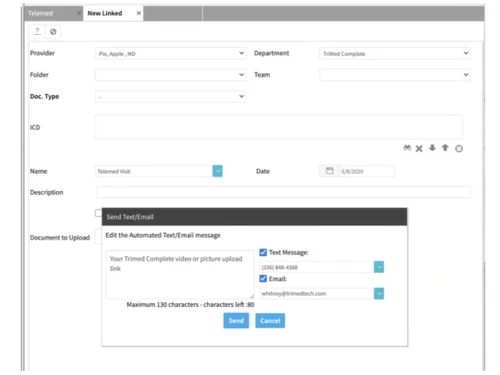Image resolution: width=500 pixels, height=375 pixels.
Task: Click the move-up arrow icon under ICD
Action: click(445, 148)
